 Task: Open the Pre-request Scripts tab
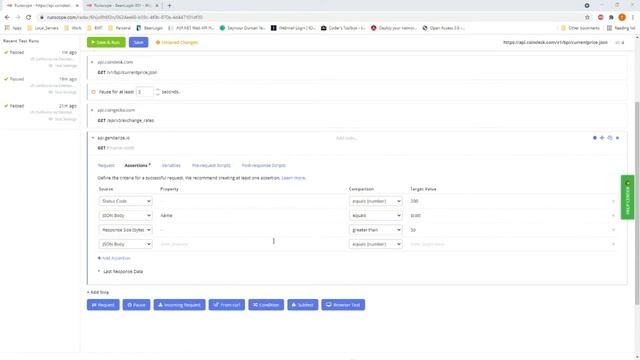(211, 165)
